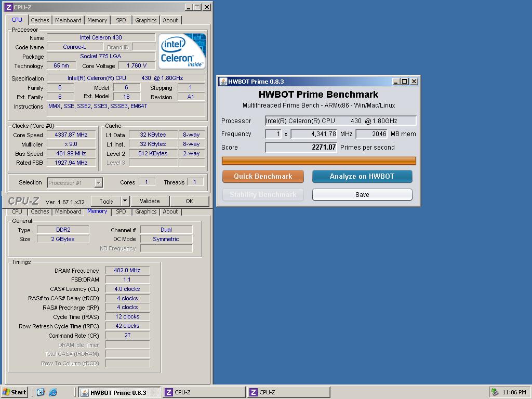Image resolution: width=532 pixels, height=399 pixels.
Task: Click the FSB:DRAM ratio value 1:1
Action: 127,280
